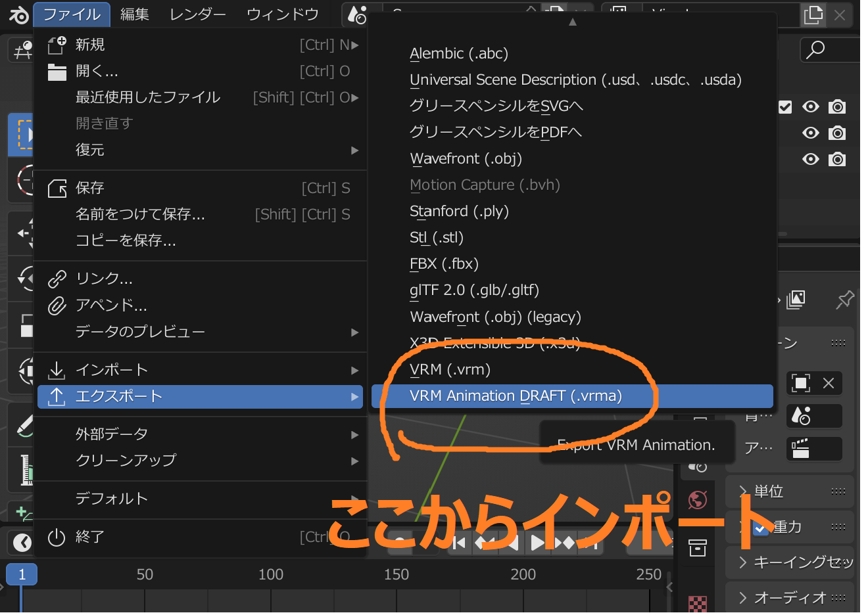868x615 pixels.
Task: Open the 編集 menu
Action: pos(135,14)
